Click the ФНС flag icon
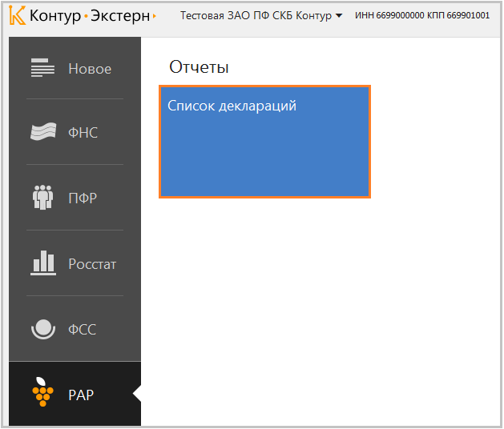Viewport: 504px width, 429px height. [43, 131]
